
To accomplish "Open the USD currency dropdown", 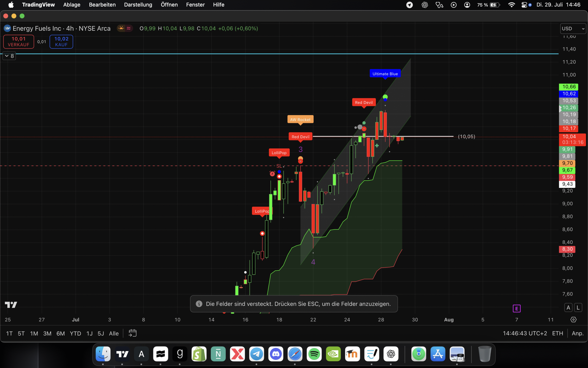I will 573,29.
